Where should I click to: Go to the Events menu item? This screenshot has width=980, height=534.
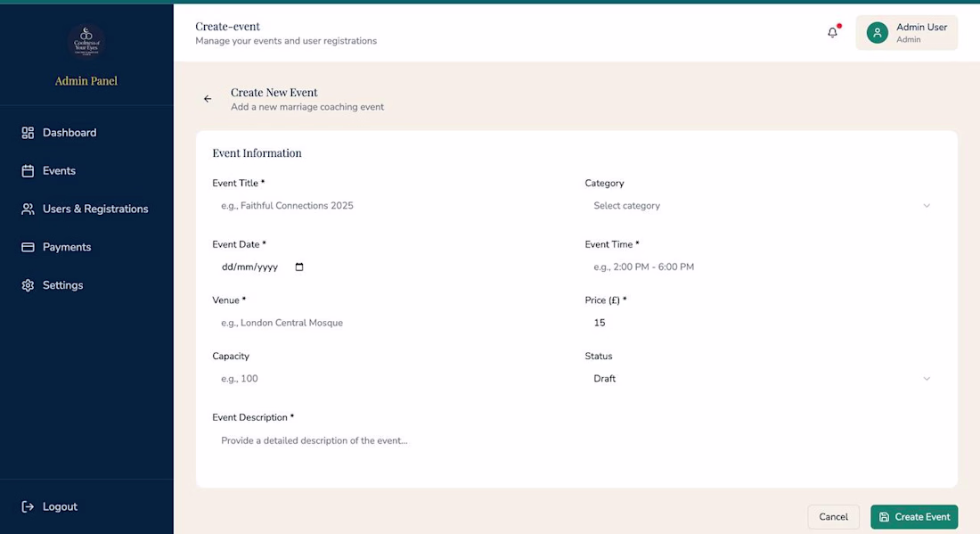pyautogui.click(x=86, y=170)
